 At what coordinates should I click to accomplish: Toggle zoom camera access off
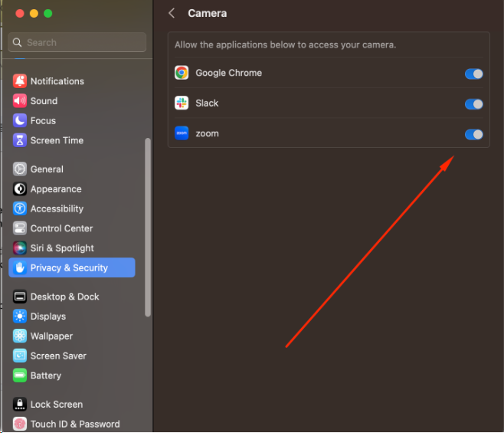pos(474,134)
